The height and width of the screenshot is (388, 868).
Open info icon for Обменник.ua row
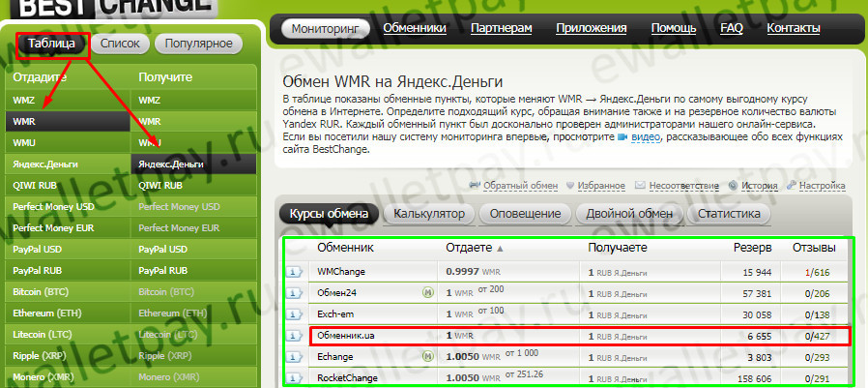click(295, 336)
